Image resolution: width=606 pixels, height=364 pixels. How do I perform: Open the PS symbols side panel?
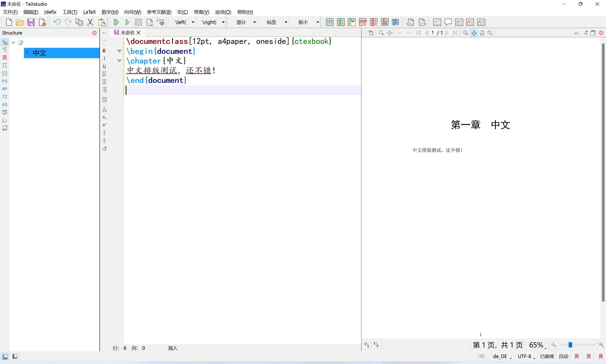tap(5, 81)
